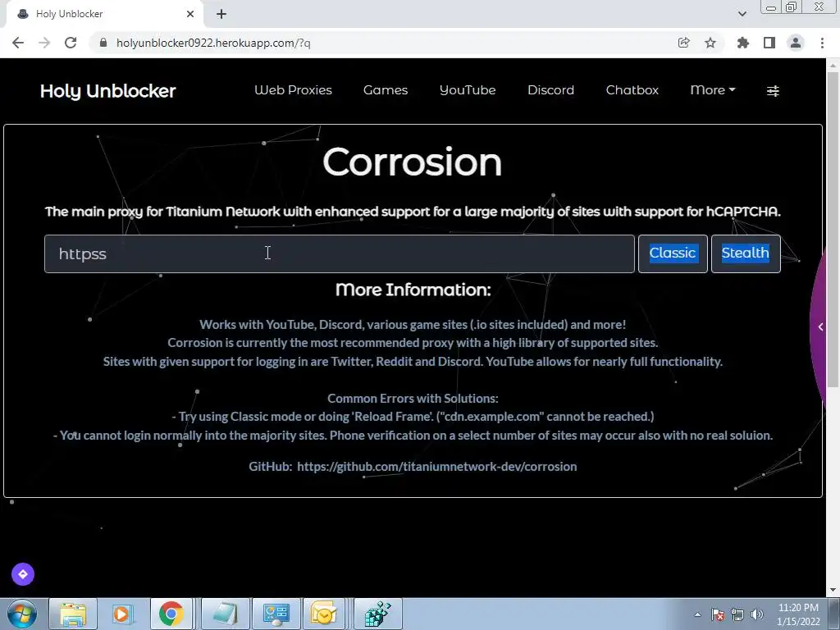Open the network tray icon
The image size is (840, 630).
pyautogui.click(x=737, y=614)
